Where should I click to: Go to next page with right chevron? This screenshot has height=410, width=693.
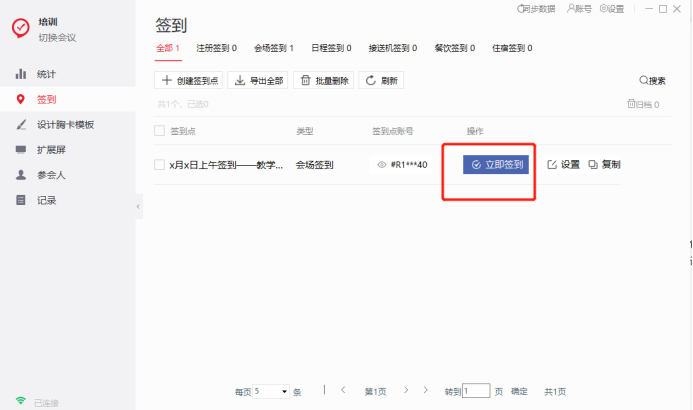click(425, 390)
